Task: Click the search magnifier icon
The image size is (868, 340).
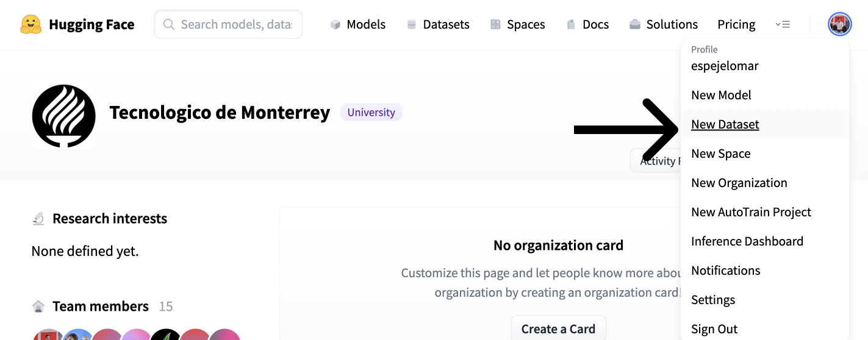Action: (168, 24)
